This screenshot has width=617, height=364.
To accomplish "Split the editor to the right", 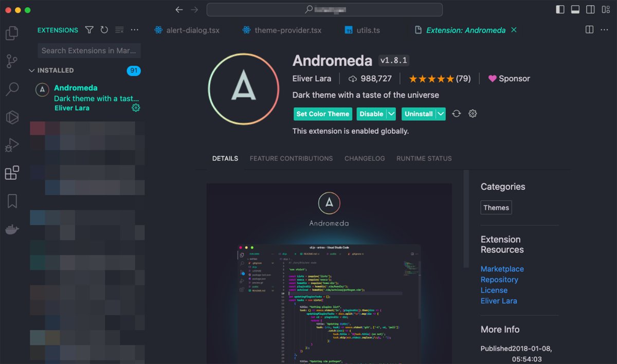I will click(590, 30).
